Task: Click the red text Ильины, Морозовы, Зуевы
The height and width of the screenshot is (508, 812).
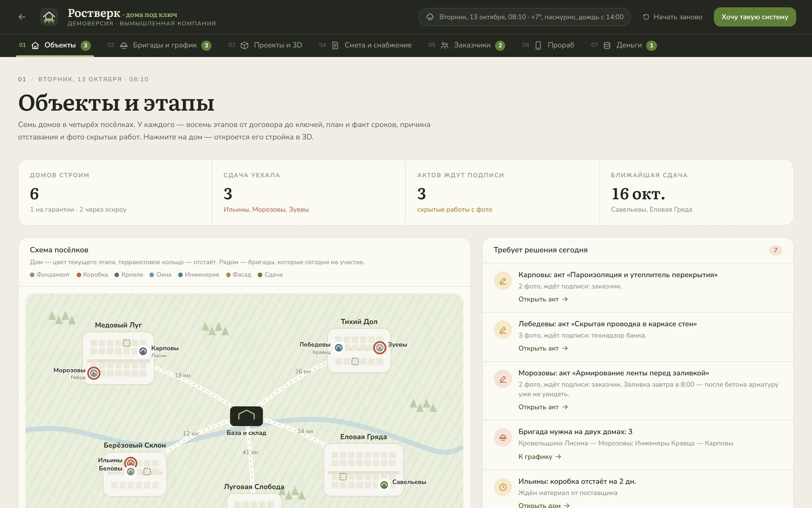Action: 266,209
